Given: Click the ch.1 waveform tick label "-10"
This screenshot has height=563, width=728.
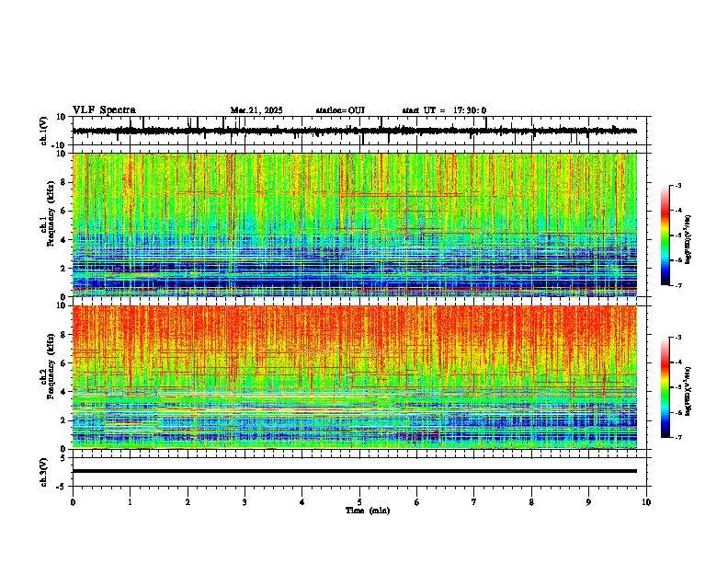Looking at the screenshot, I should click(x=60, y=145).
